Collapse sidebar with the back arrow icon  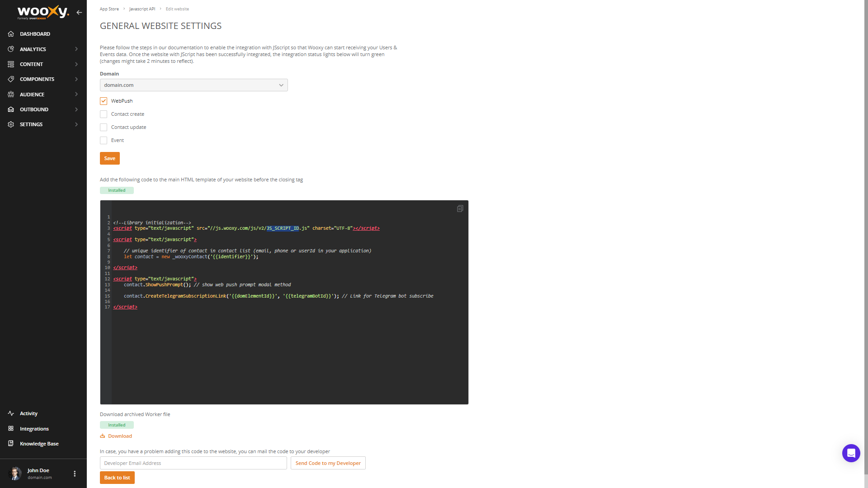79,13
